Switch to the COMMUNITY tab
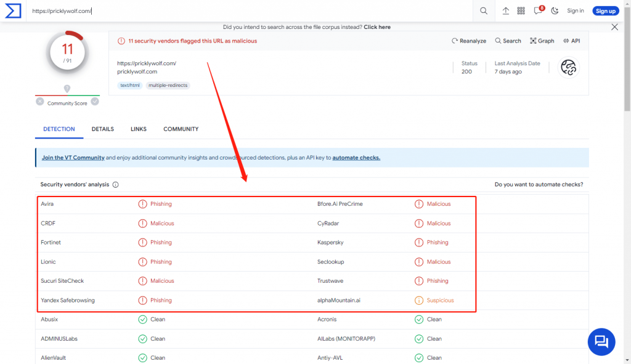631x364 pixels. click(181, 129)
